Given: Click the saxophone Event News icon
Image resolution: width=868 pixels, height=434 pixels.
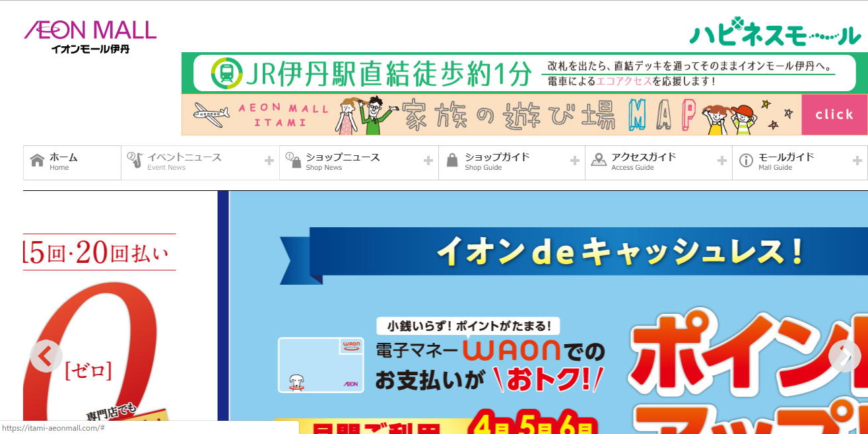Looking at the screenshot, I should click(135, 160).
